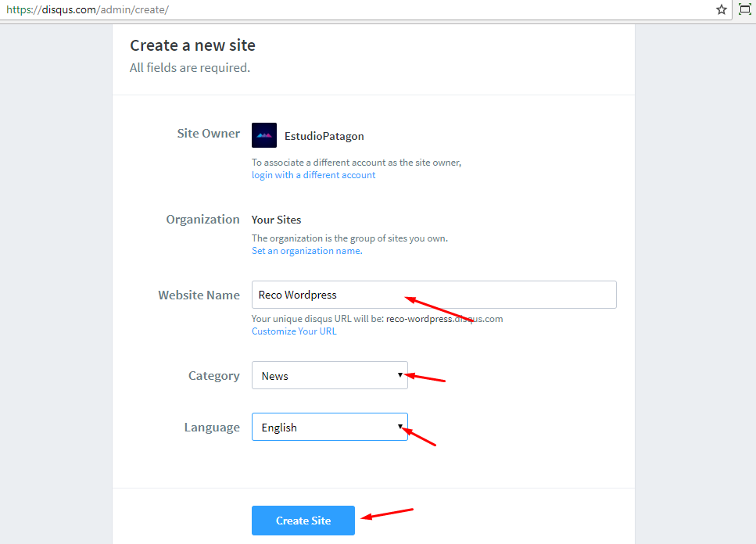Click the EstudioPatagon avatar image

[x=264, y=135]
